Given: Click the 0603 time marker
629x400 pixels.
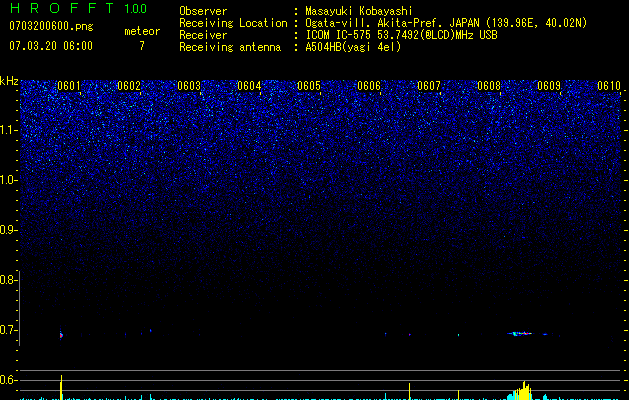Looking at the screenshot, I should coord(189,86).
